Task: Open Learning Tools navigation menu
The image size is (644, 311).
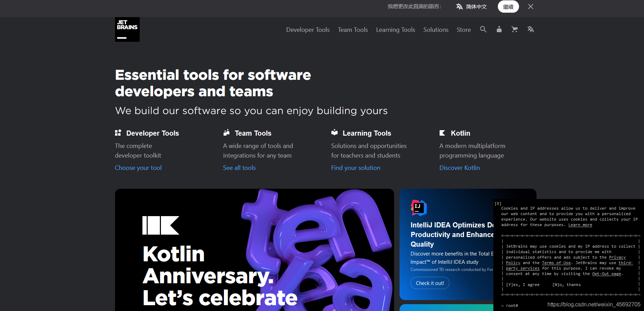Action: click(x=395, y=30)
